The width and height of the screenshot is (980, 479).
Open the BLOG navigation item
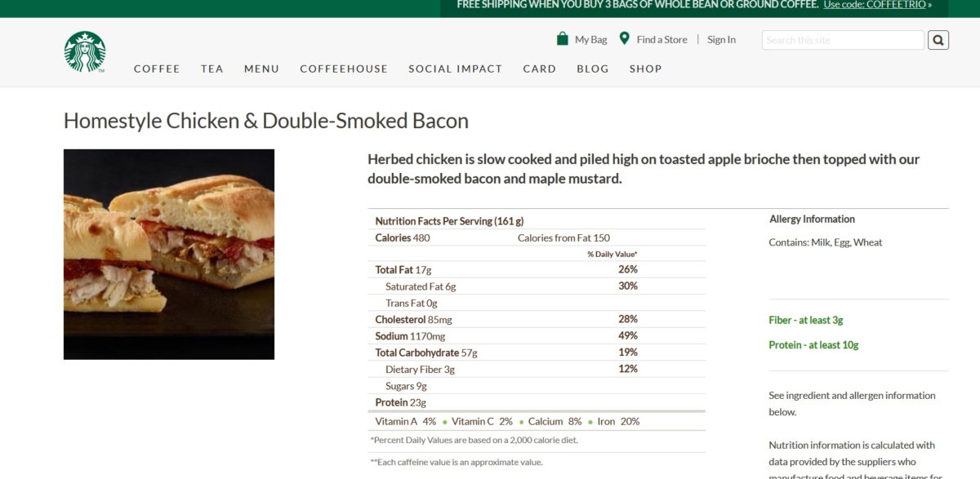(x=593, y=69)
